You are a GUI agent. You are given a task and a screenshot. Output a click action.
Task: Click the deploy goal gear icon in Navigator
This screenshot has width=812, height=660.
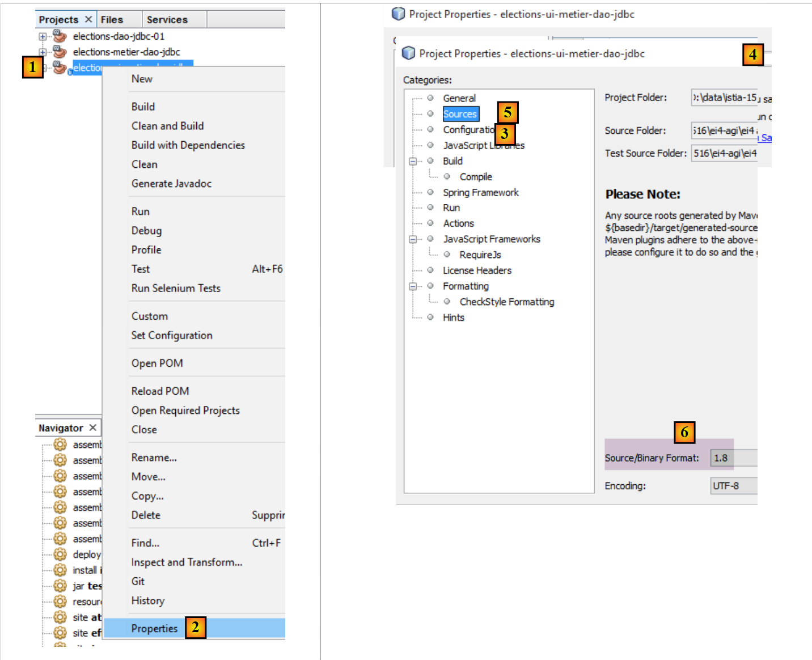coord(60,554)
